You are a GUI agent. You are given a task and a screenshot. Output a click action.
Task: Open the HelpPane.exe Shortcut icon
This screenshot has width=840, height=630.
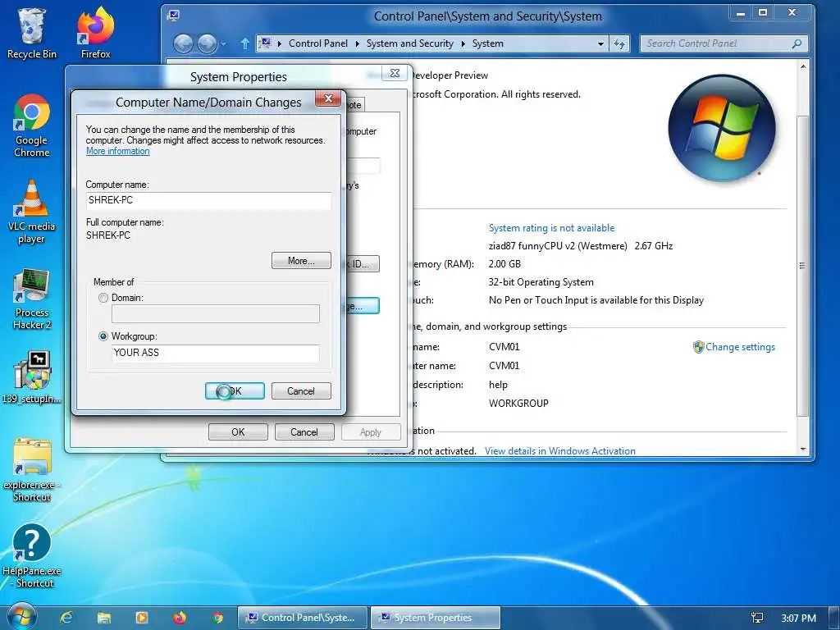coord(32,555)
